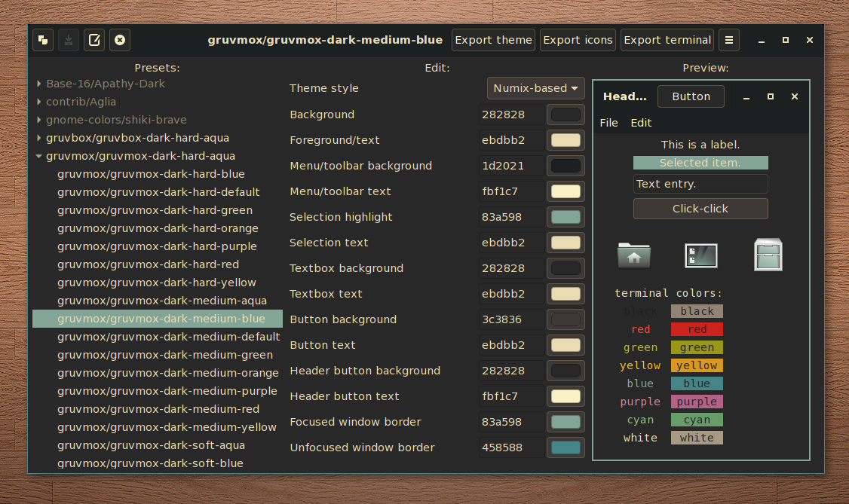Expand the Base-16/Apathy-Dark preset group
This screenshot has height=504, width=849.
coord(39,84)
